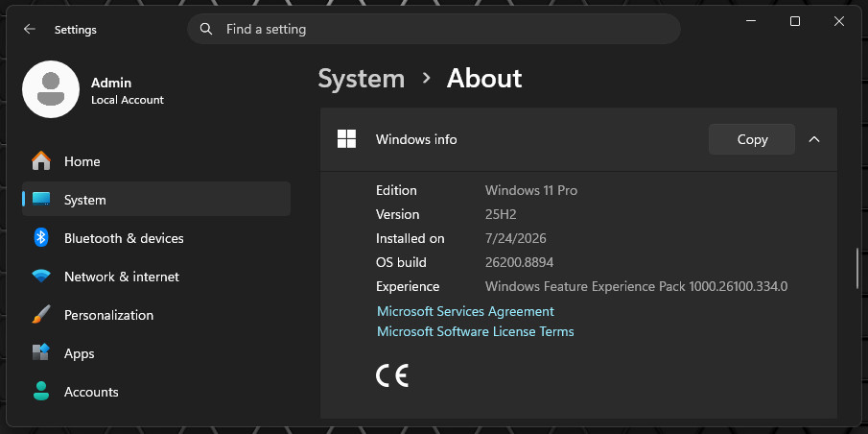Screen dimensions: 868x434
Task: Open Apps settings
Action: coord(156,353)
